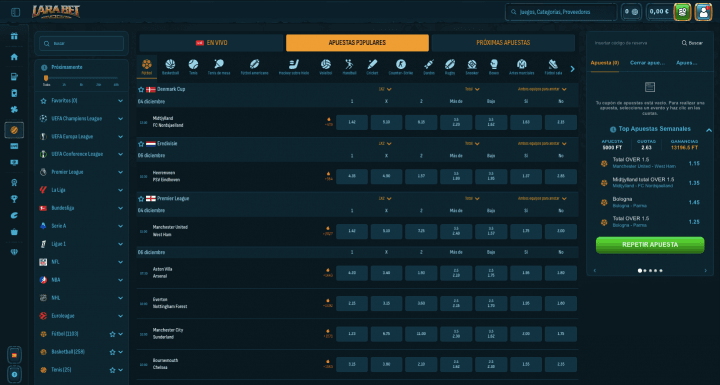Click the Lara Bet logo
Viewport: 720px width, 385px height.
[56, 12]
